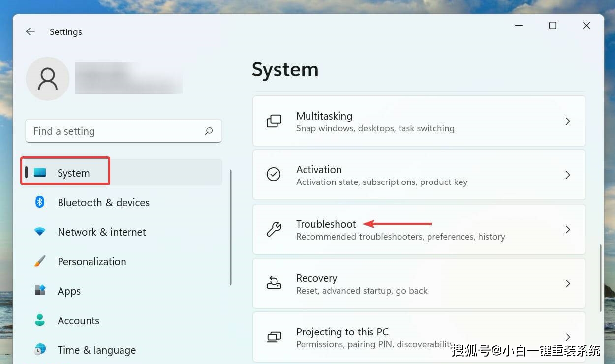Click the Network wifi icon in sidebar
Image resolution: width=615 pixels, height=364 pixels.
(x=40, y=231)
